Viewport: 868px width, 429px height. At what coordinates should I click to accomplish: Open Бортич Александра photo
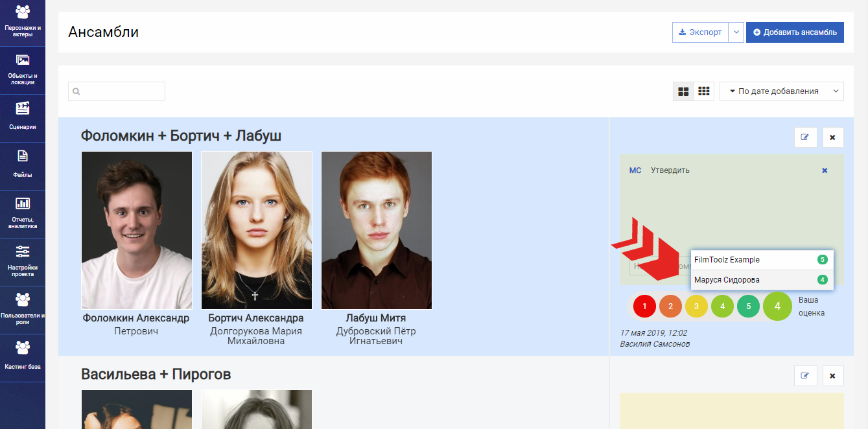tap(257, 230)
